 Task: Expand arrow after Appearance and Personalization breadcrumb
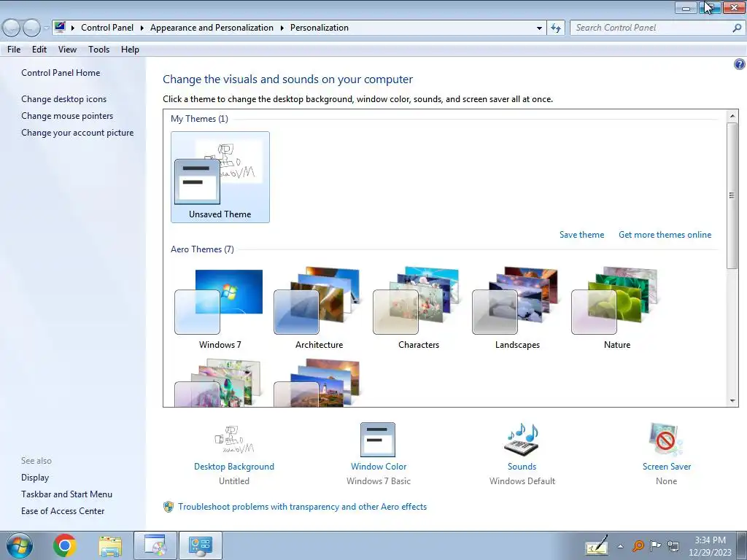282,28
